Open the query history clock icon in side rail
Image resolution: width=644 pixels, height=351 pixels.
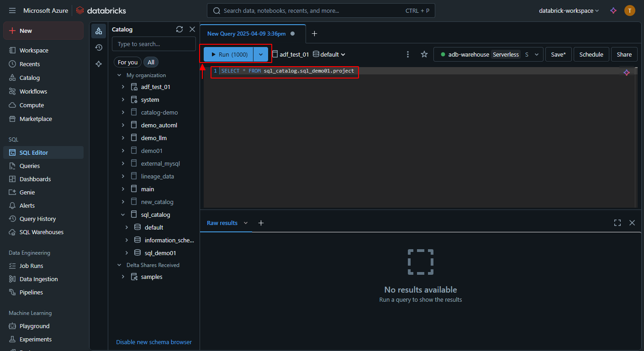(99, 47)
